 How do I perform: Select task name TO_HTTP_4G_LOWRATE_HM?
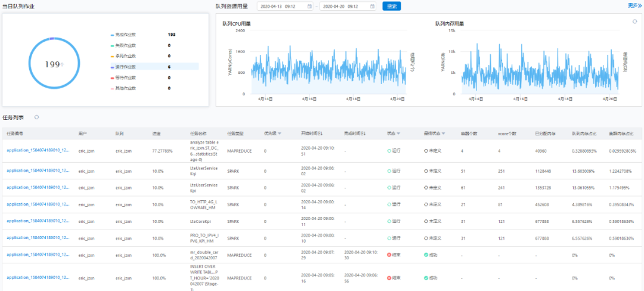point(204,204)
